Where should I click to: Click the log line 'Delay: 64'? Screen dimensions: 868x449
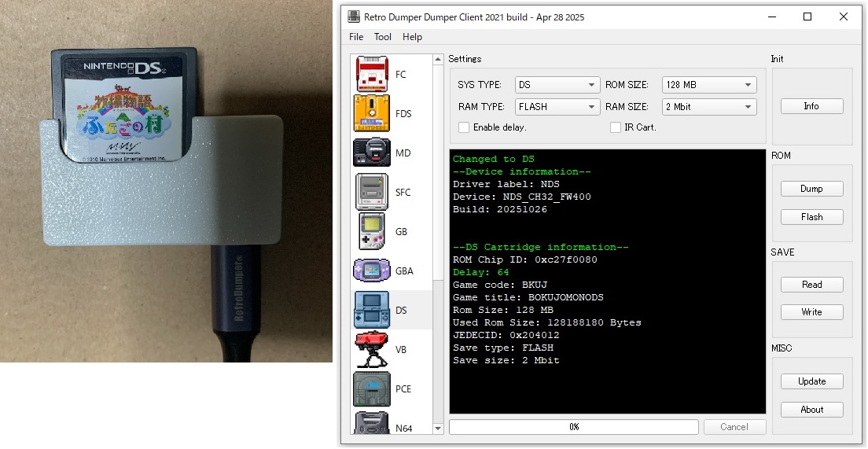pyautogui.click(x=480, y=272)
